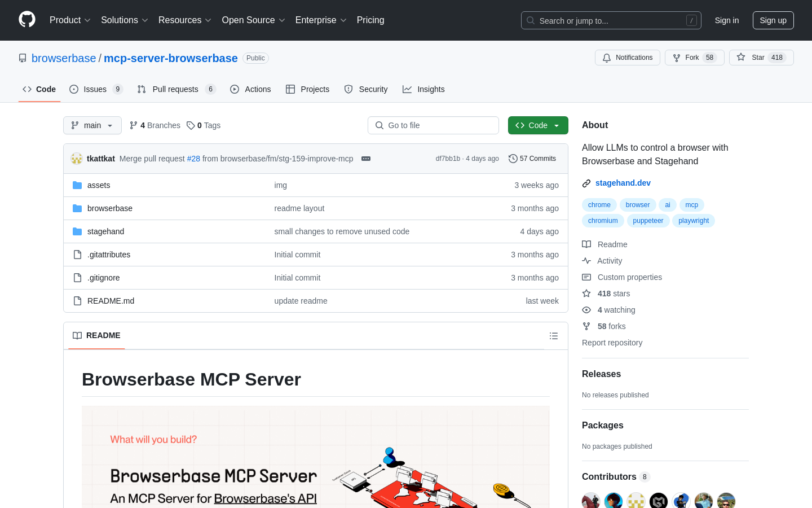
Task: Switch to the Issues tab
Action: click(x=96, y=89)
